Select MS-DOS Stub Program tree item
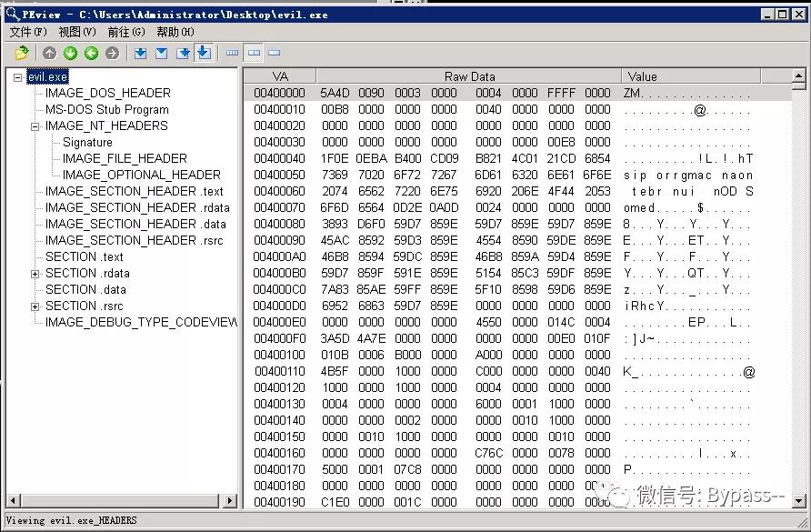Viewport: 811px width, 532px height. tap(107, 110)
